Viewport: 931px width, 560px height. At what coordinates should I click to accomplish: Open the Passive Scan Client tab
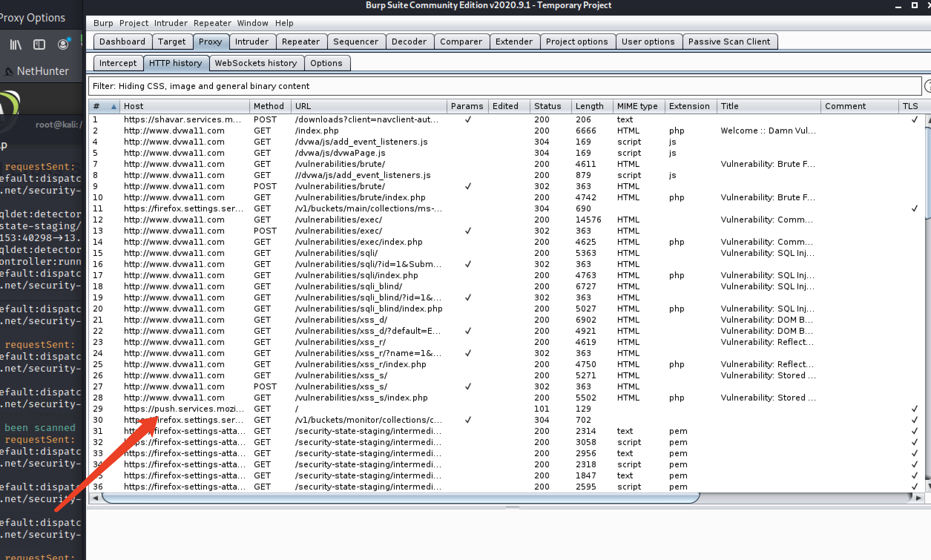(729, 42)
